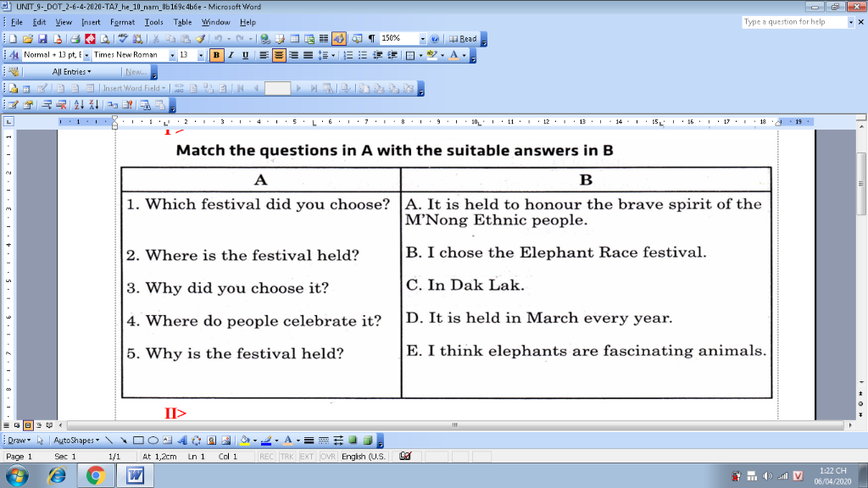This screenshot has height=488, width=868.
Task: Open the Insert menu
Action: (91, 22)
